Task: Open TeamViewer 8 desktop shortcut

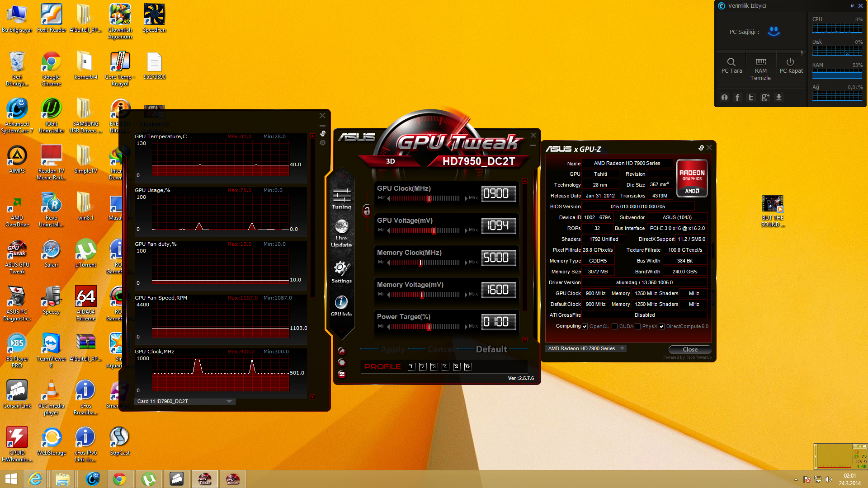Action: (51, 351)
